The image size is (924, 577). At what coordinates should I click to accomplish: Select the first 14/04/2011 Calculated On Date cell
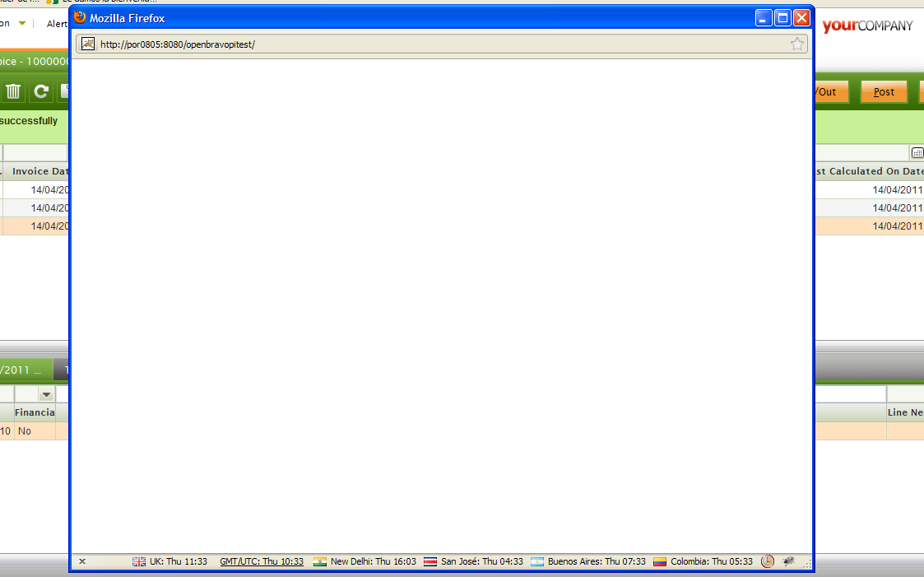coord(870,190)
